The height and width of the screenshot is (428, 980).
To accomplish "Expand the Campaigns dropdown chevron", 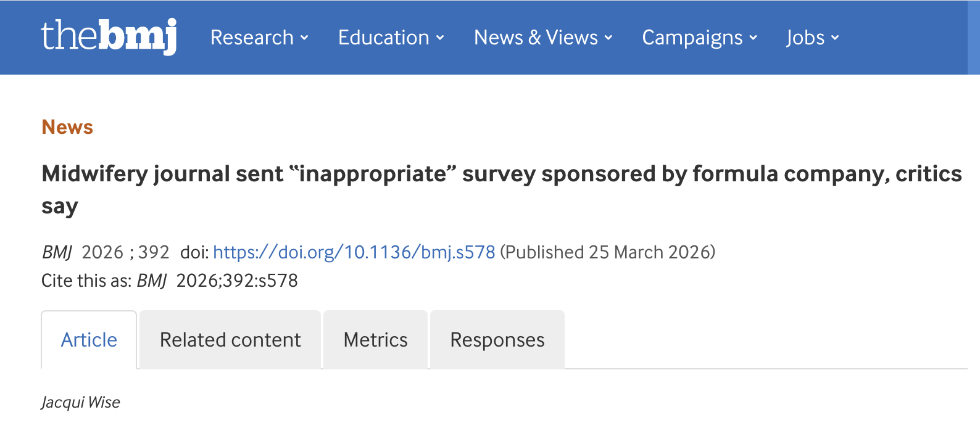I will (x=754, y=38).
